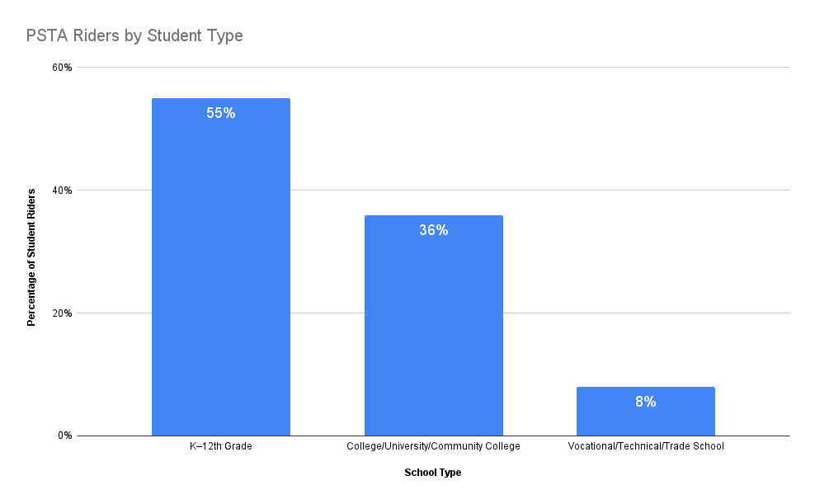Click the School Type horizontal axis title
The image size is (815, 504).
point(433,473)
